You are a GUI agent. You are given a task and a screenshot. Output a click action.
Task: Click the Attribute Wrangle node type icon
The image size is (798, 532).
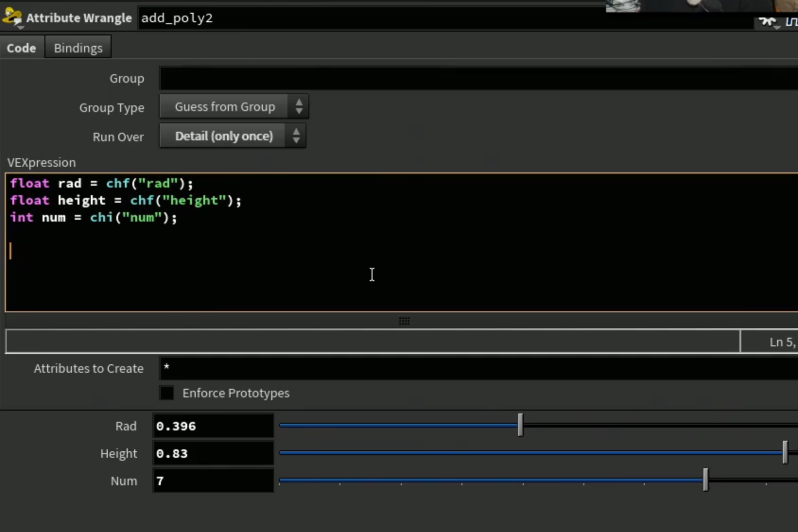[12, 18]
